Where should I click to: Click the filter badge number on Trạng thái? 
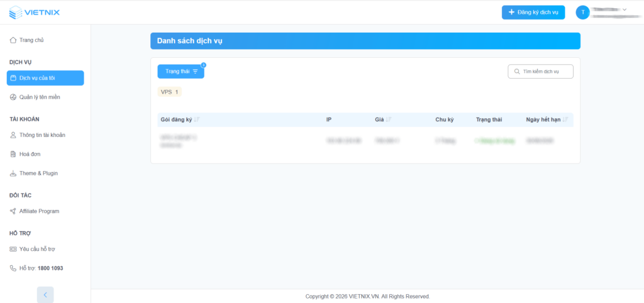[x=203, y=65]
